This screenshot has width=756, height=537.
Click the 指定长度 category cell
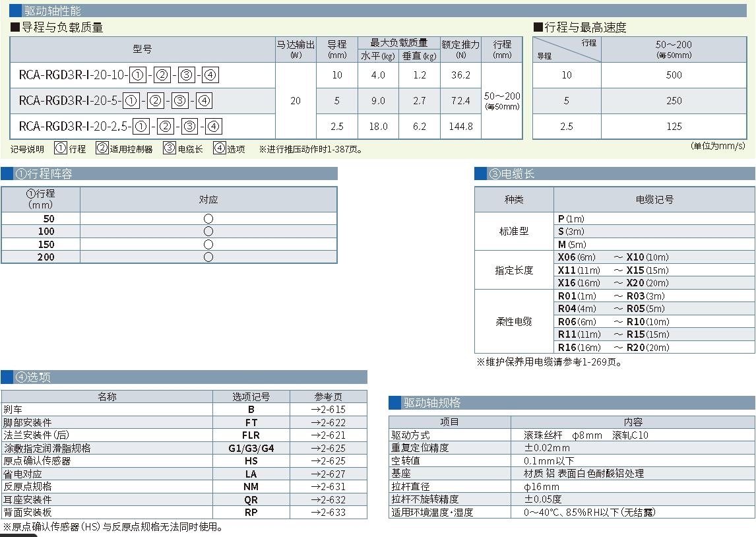click(x=514, y=270)
